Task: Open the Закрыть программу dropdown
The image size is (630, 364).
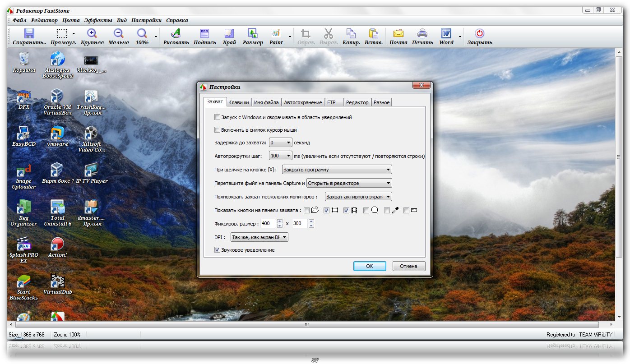Action: coord(337,170)
